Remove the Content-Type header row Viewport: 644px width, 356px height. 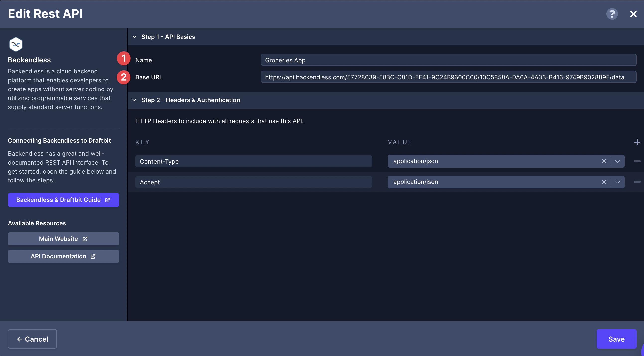[637, 161]
